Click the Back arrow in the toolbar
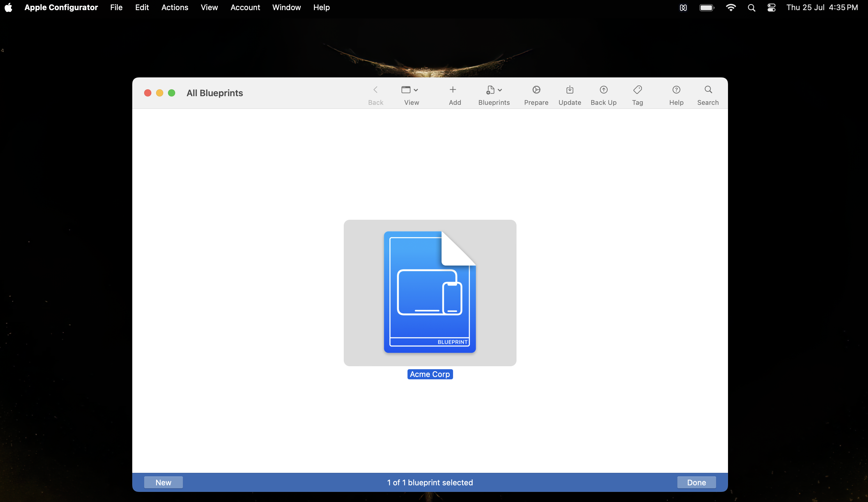 click(x=375, y=90)
